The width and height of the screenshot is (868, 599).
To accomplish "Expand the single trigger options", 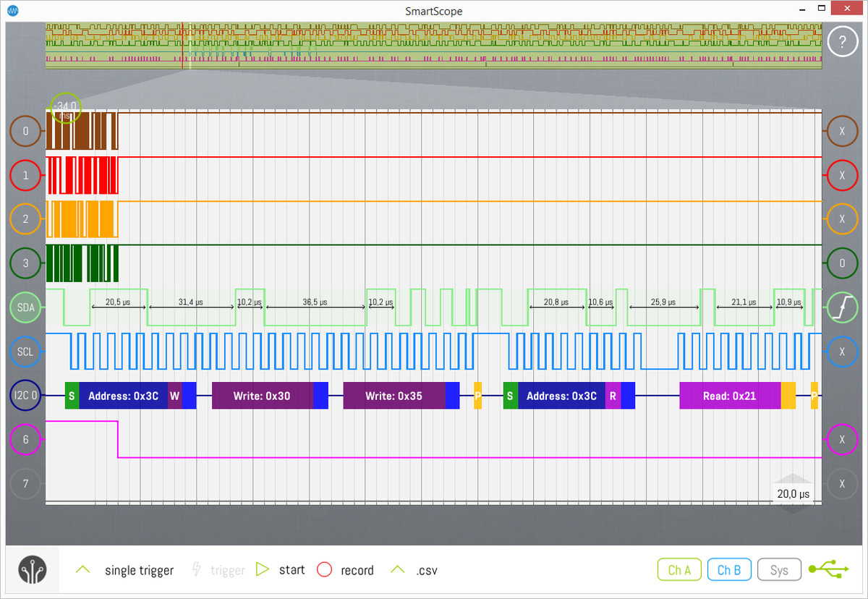I will tap(83, 570).
